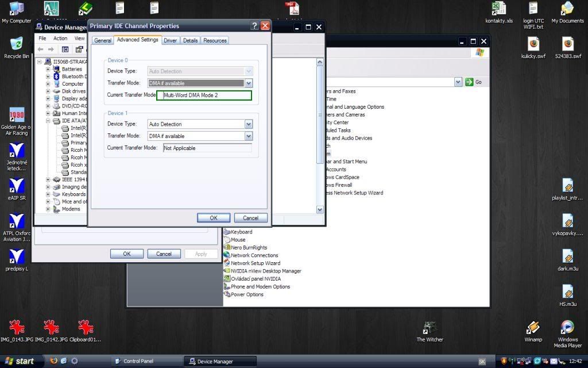Click Regional and Language Options entry
Image resolution: width=588 pixels, height=368 pixels.
[355, 107]
